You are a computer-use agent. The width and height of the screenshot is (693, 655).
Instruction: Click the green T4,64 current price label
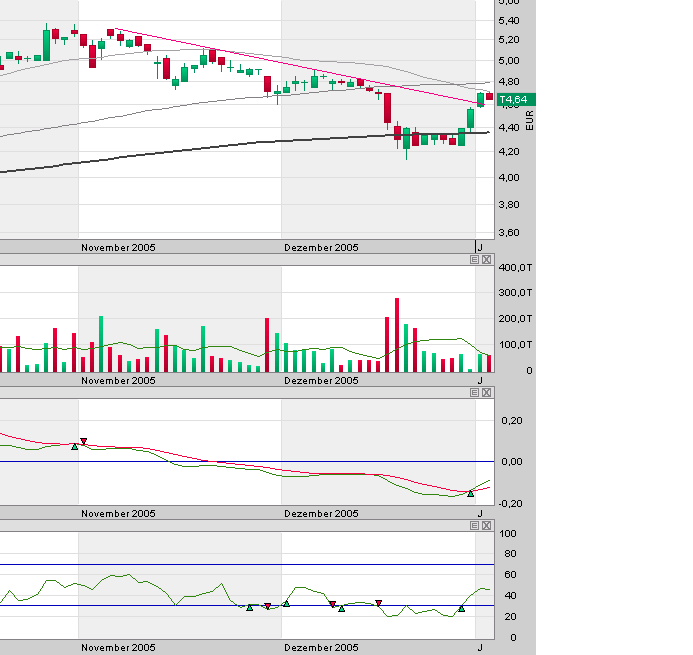click(516, 99)
